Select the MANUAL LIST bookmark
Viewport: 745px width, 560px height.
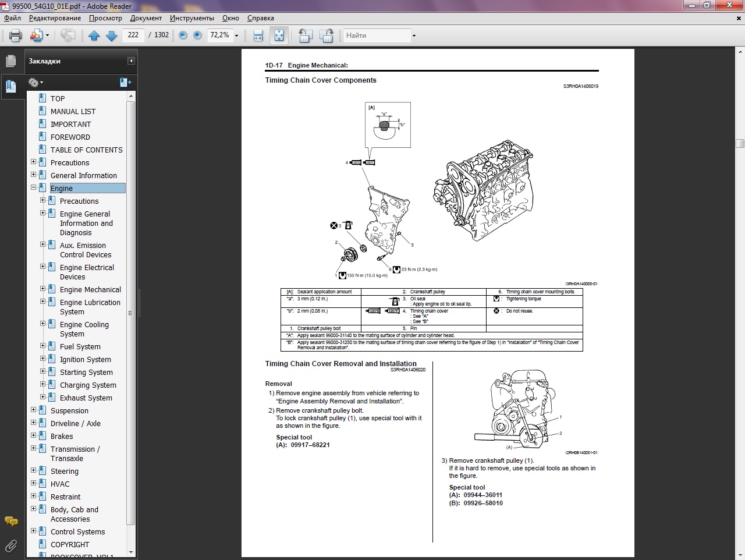click(x=73, y=112)
